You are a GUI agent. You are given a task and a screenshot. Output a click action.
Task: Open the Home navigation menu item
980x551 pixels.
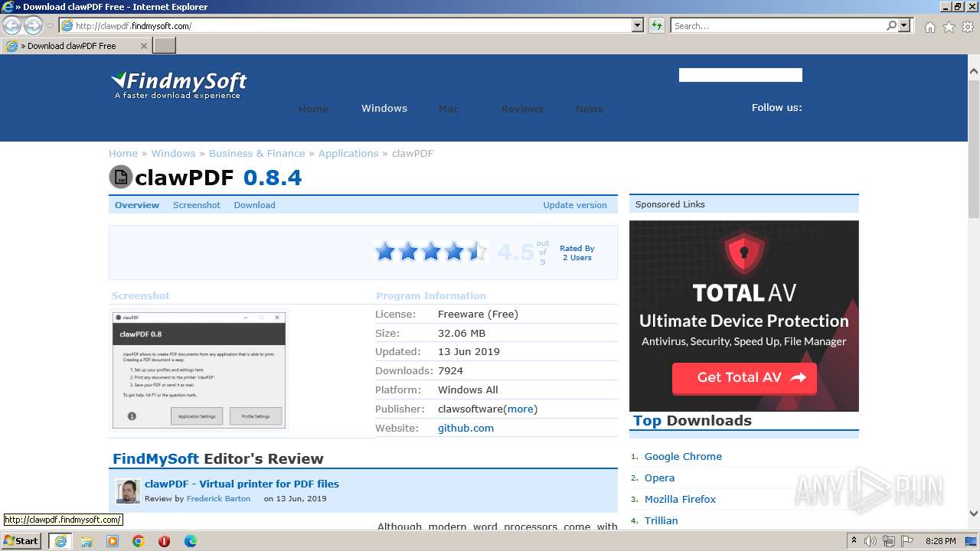click(313, 109)
